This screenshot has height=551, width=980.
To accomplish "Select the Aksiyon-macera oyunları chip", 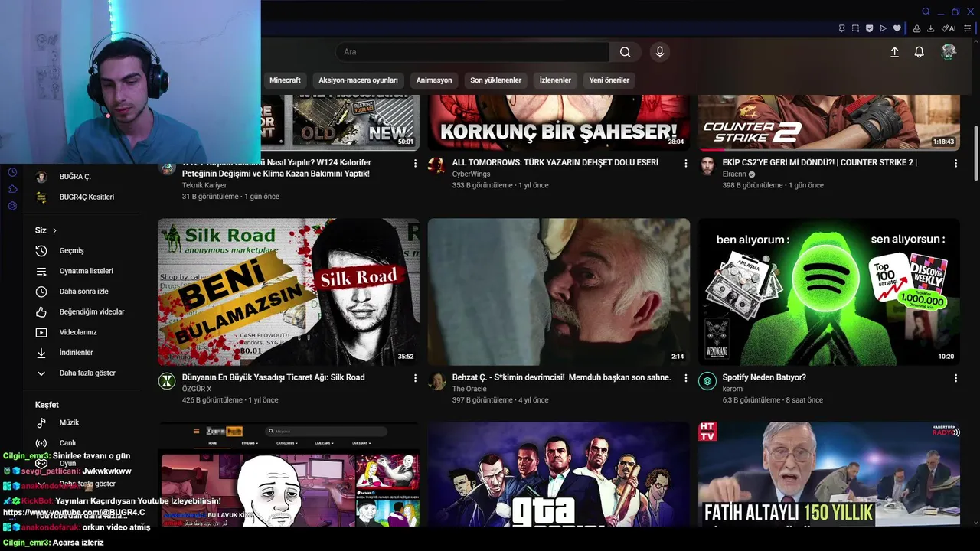I will (x=358, y=80).
